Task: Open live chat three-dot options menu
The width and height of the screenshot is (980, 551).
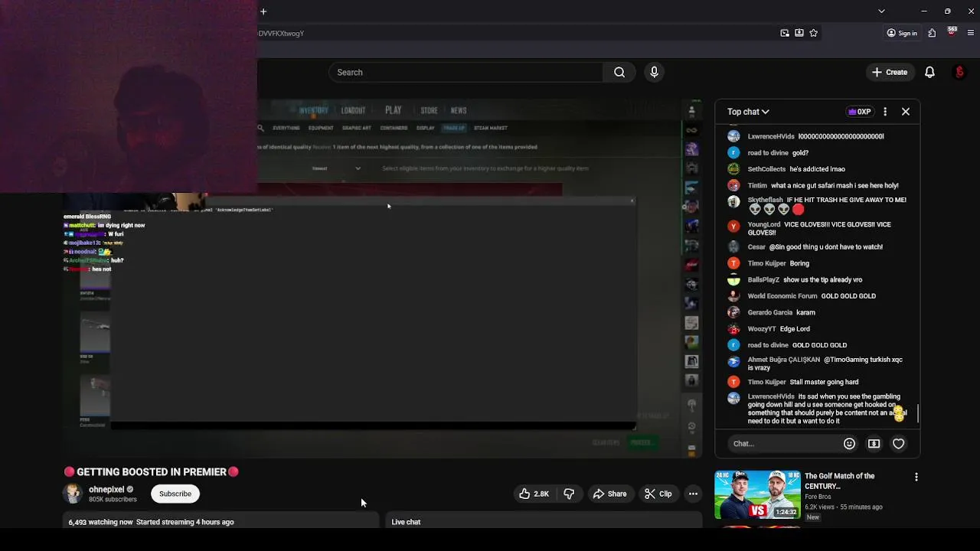Action: [x=885, y=112]
